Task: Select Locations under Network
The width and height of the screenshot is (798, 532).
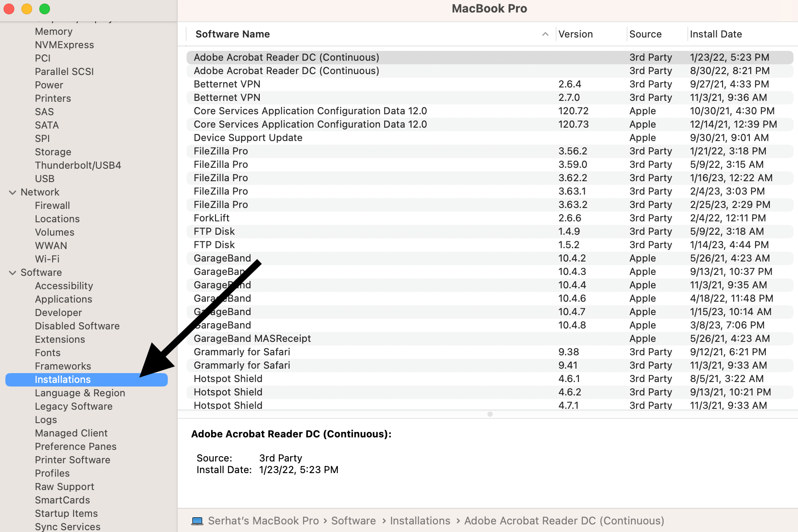Action: [x=57, y=219]
